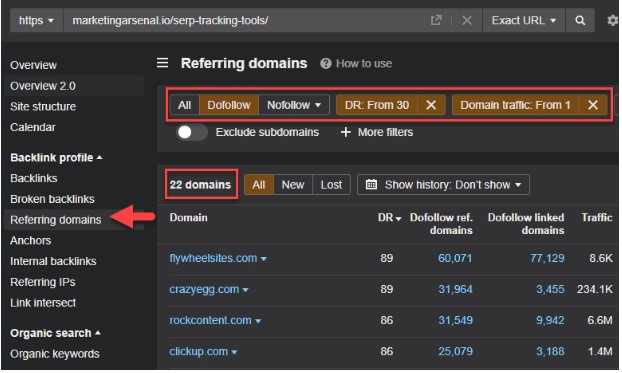Open Overview 2.0 in the sidebar
This screenshot has width=622, height=373.
click(43, 86)
